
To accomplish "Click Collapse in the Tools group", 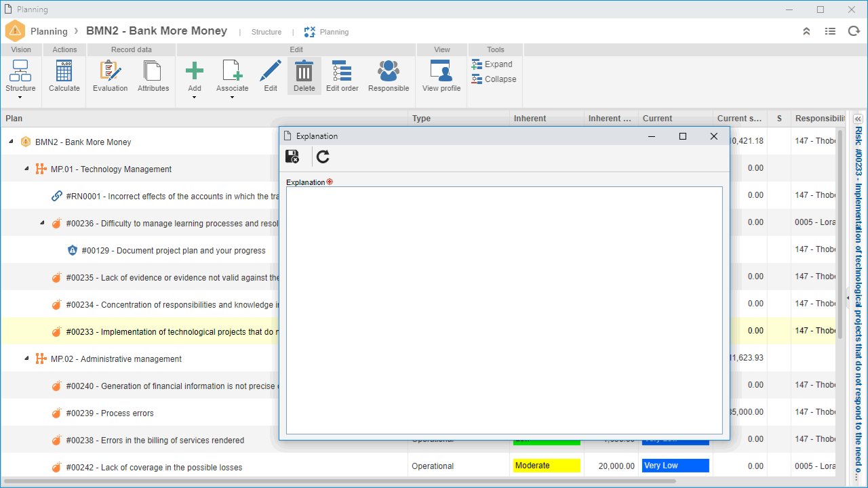I will click(494, 79).
